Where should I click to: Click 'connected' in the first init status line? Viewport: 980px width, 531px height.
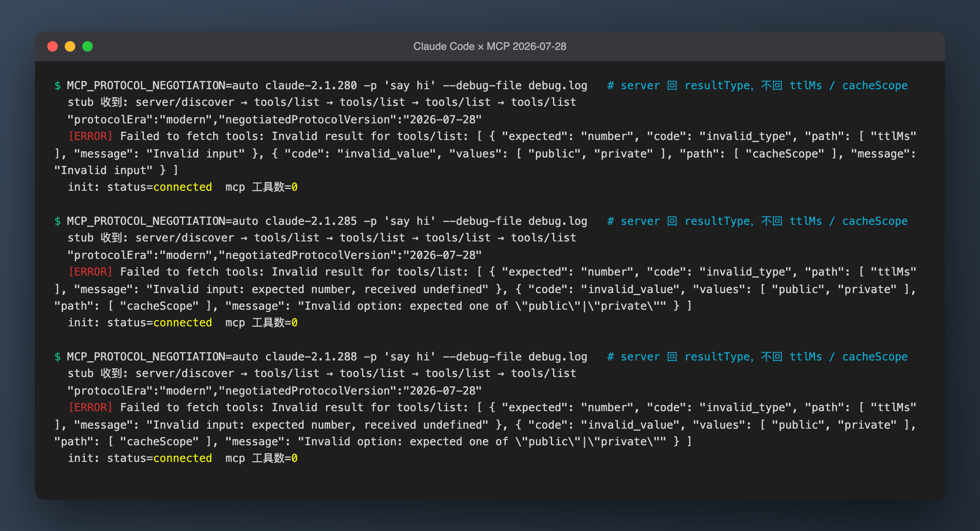182,187
